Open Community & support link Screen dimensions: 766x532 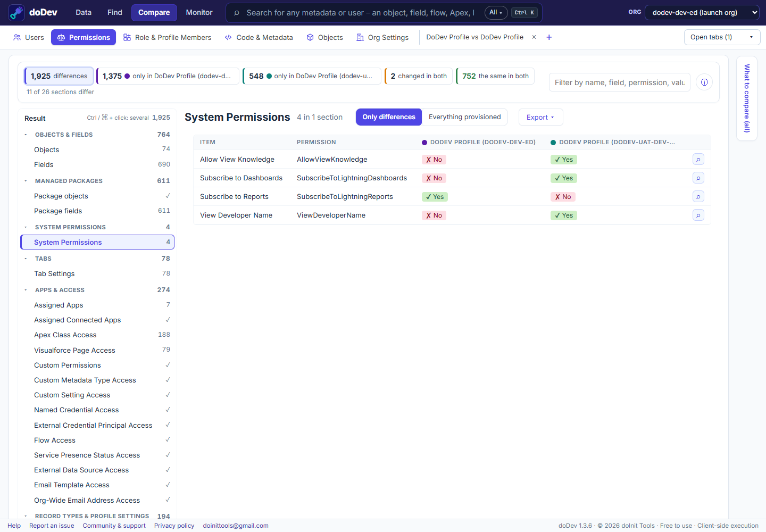114,526
